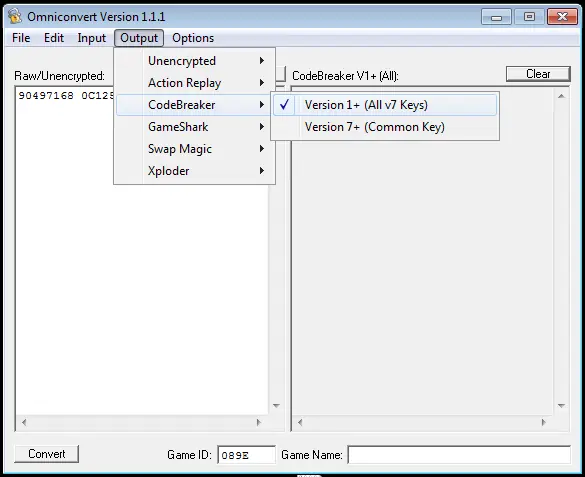Clear the CodeBreaker output pane
Screen dimensions: 585x477
click(x=538, y=74)
